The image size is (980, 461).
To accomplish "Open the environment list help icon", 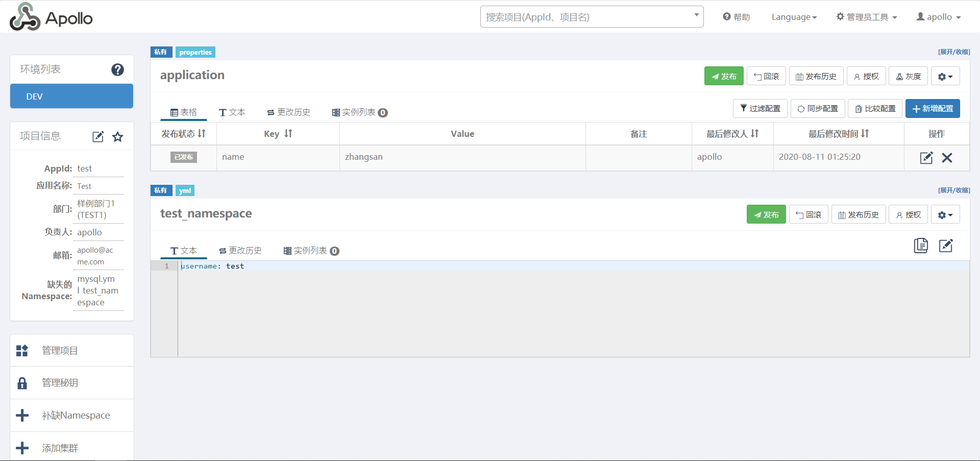I will click(117, 69).
